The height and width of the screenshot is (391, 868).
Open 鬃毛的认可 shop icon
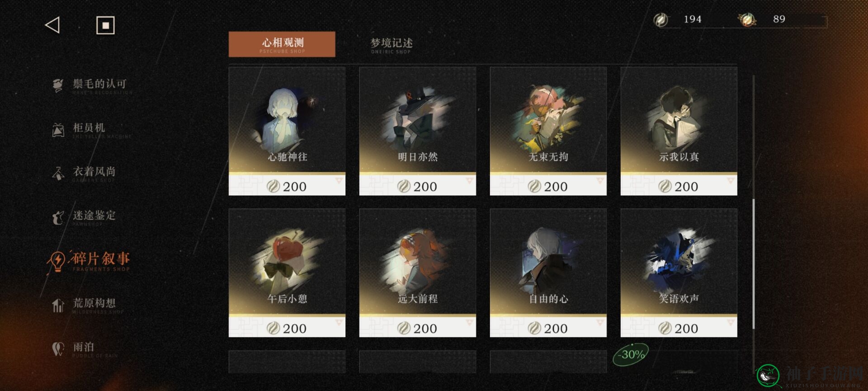pyautogui.click(x=58, y=85)
